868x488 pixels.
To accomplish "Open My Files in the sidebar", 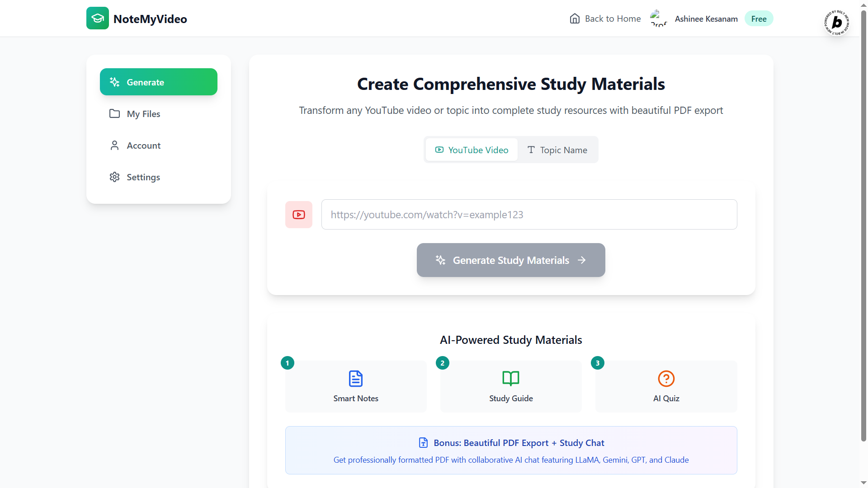I will (143, 114).
